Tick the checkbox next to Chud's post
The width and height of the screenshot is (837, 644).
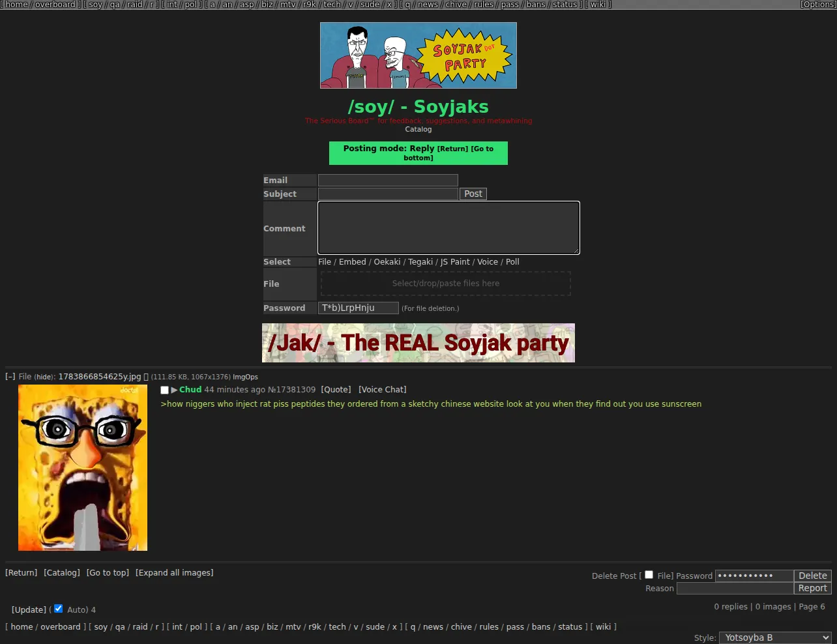(165, 390)
